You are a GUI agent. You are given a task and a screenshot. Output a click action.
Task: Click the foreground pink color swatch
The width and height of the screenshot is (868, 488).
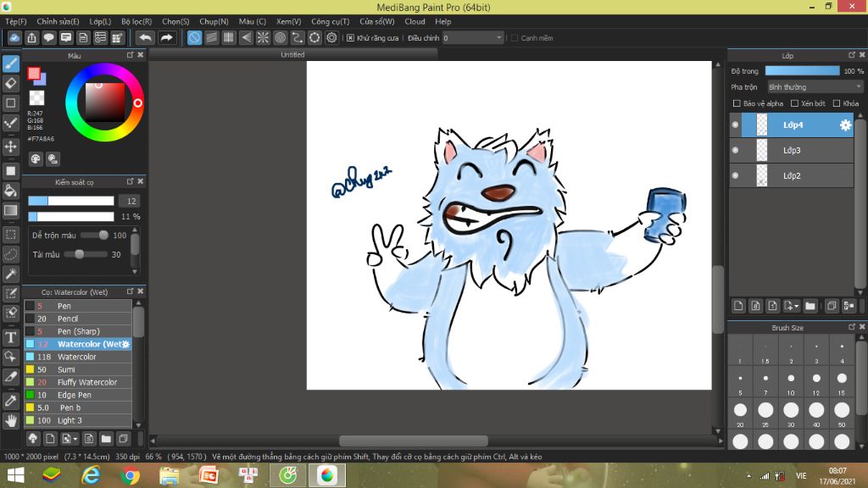click(34, 74)
